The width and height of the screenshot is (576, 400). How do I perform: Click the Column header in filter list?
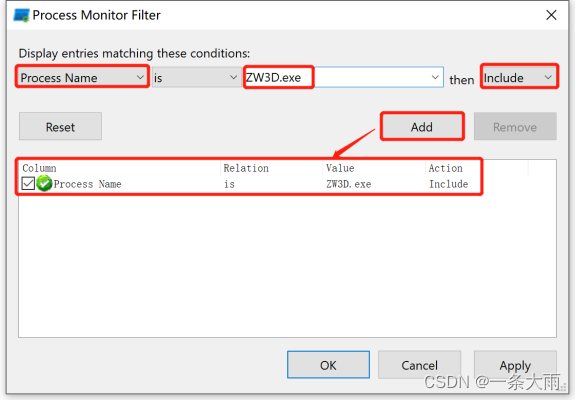coord(119,168)
